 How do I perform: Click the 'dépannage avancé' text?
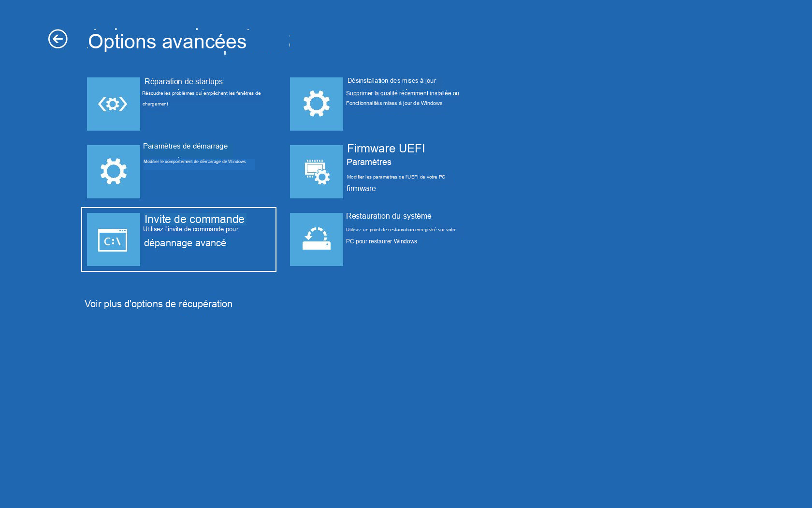click(x=185, y=243)
